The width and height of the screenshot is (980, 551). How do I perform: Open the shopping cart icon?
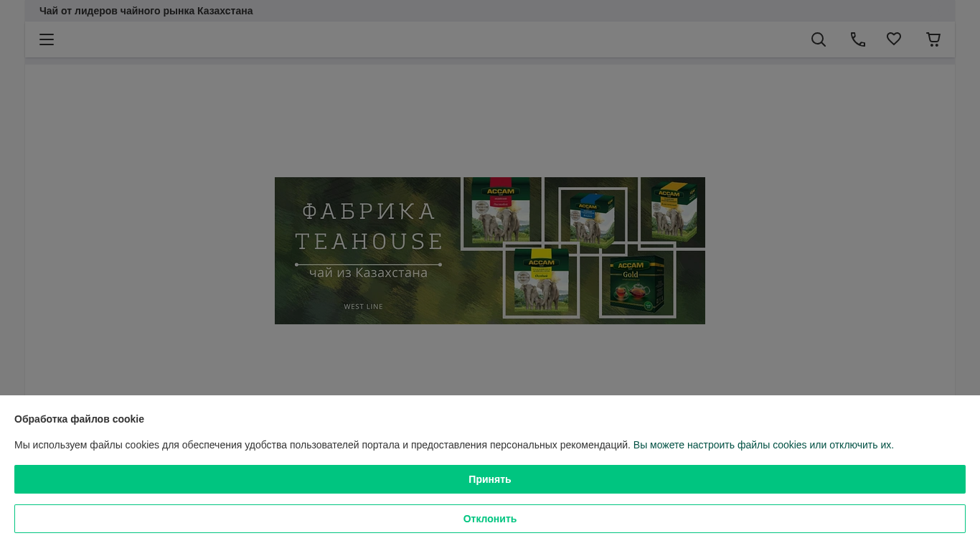click(933, 39)
